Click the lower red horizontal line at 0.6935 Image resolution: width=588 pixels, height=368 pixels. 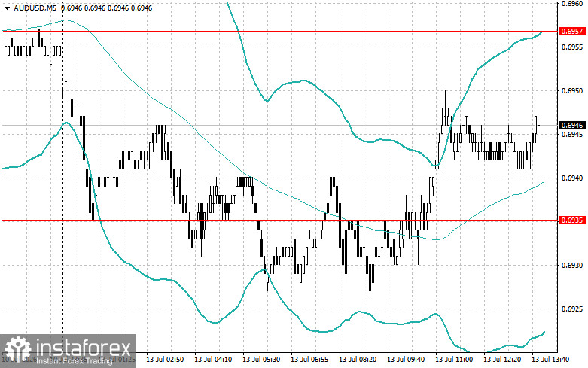coord(279,220)
